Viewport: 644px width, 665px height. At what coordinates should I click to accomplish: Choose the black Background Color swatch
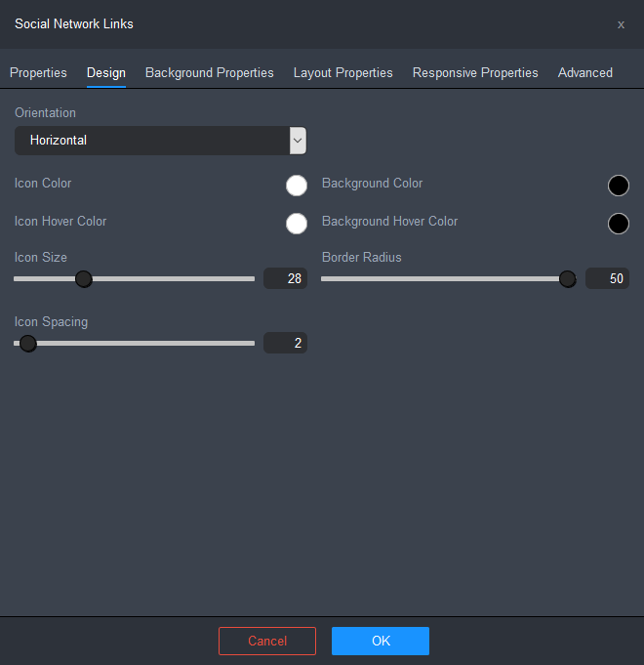[x=619, y=186]
